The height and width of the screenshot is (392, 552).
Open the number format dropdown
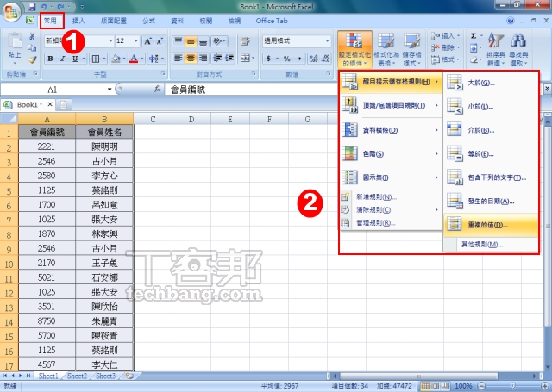pyautogui.click(x=328, y=41)
